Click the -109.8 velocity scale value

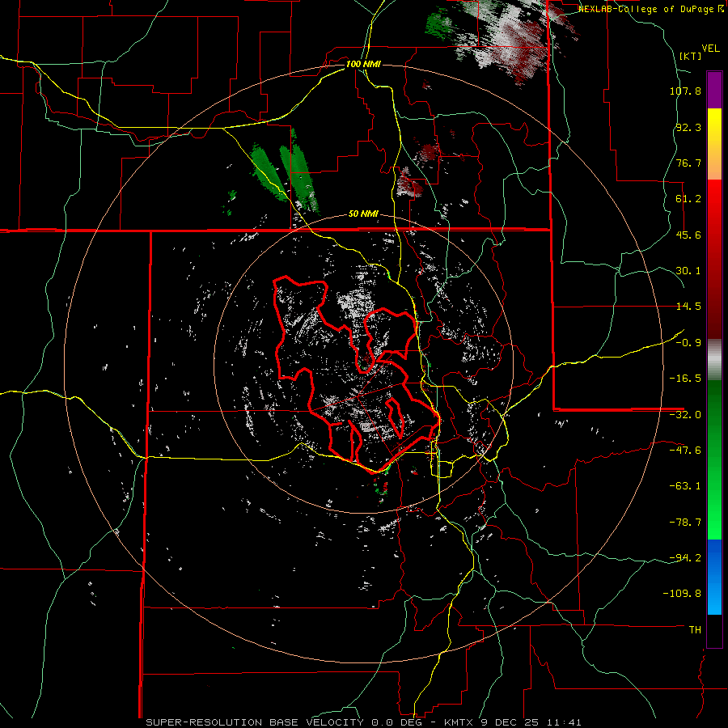[683, 594]
